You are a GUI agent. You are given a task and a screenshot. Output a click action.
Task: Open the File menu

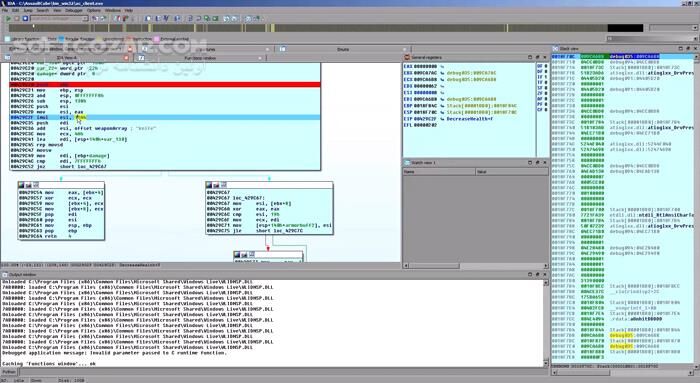click(x=4, y=10)
